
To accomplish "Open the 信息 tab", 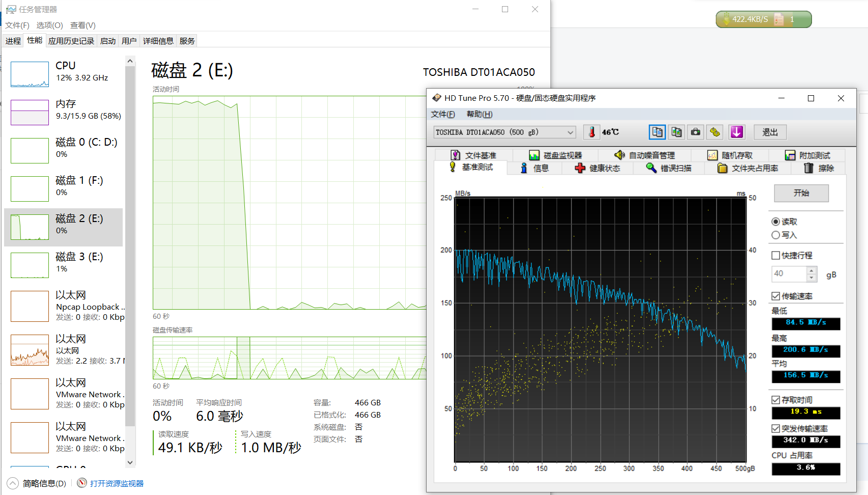I will (x=535, y=168).
